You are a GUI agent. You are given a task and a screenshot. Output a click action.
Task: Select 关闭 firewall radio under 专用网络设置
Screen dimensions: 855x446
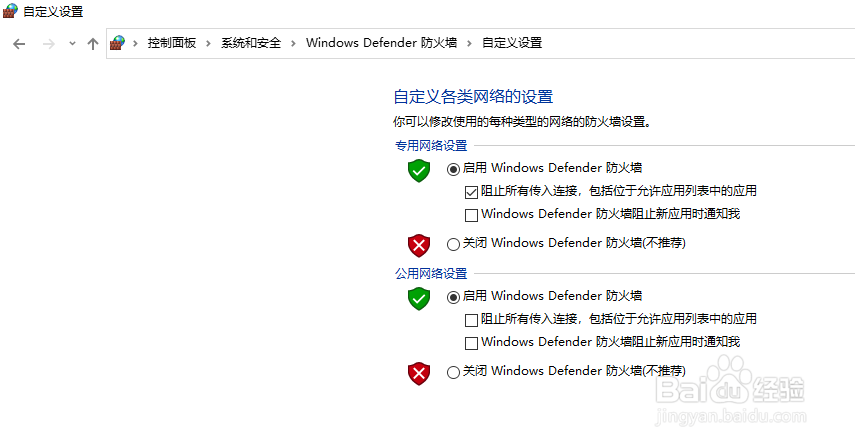[453, 244]
